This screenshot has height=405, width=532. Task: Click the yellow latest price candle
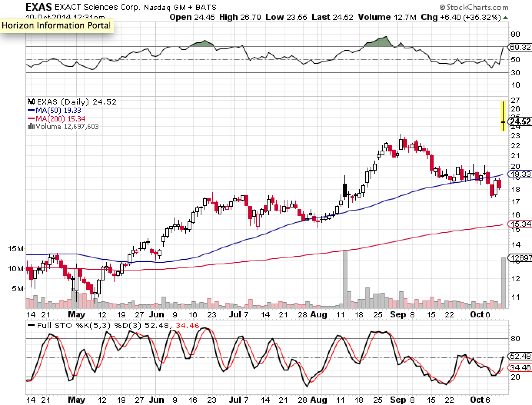click(x=503, y=116)
